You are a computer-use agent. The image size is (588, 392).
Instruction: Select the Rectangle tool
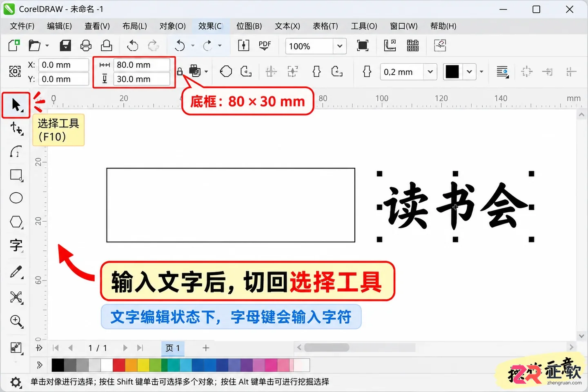coord(16,175)
